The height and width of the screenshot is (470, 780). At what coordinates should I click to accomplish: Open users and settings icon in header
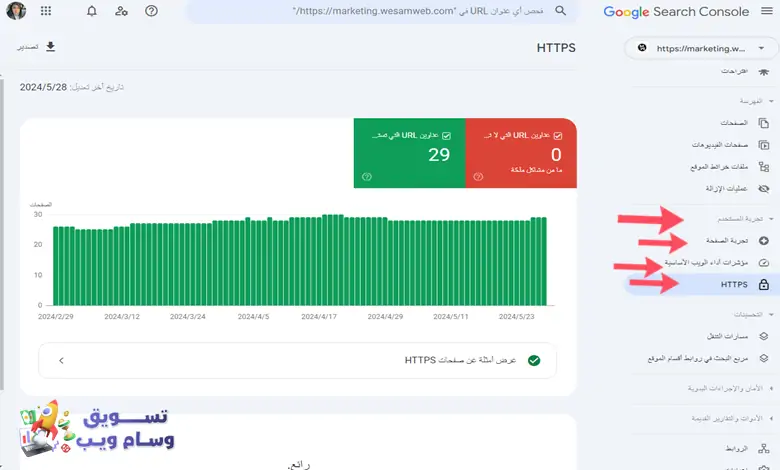121,10
